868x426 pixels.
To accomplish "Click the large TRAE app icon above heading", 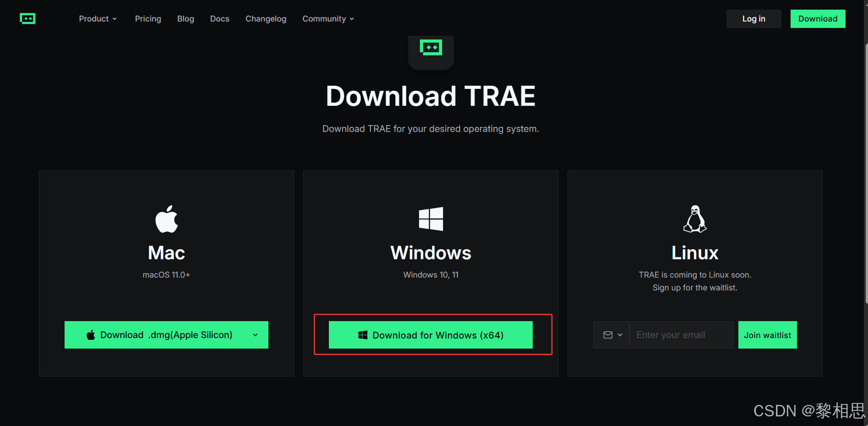I will click(431, 52).
